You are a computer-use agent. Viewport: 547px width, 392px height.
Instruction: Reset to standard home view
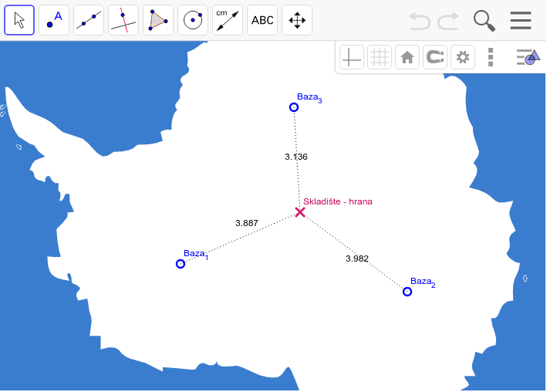tap(407, 57)
